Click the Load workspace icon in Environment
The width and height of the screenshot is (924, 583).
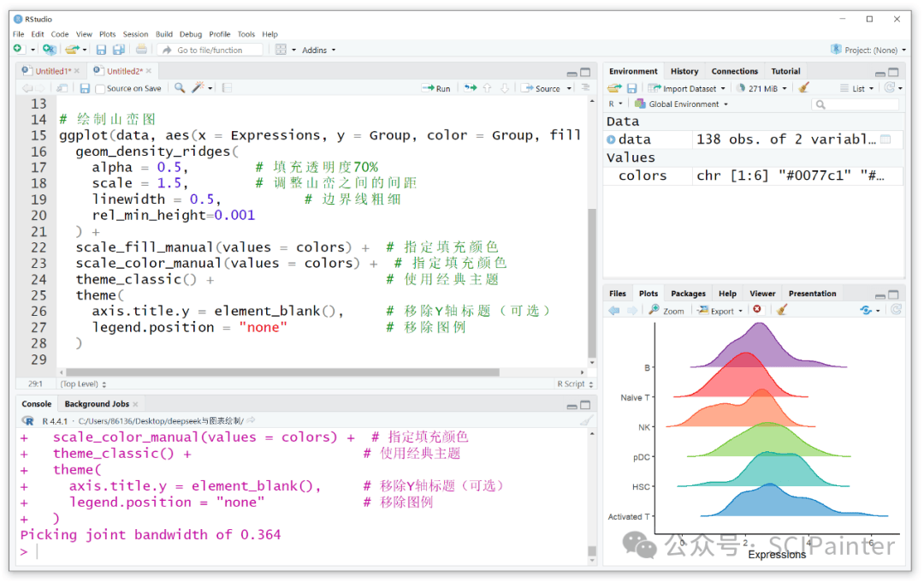pyautogui.click(x=614, y=88)
